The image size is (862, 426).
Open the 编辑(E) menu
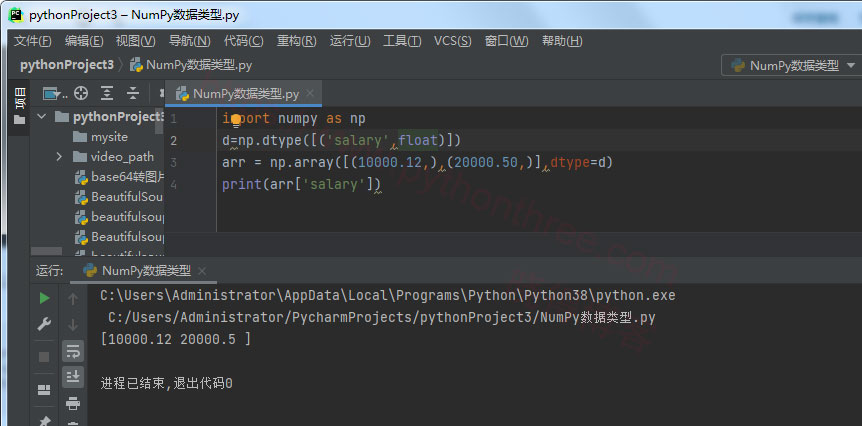tap(84, 41)
